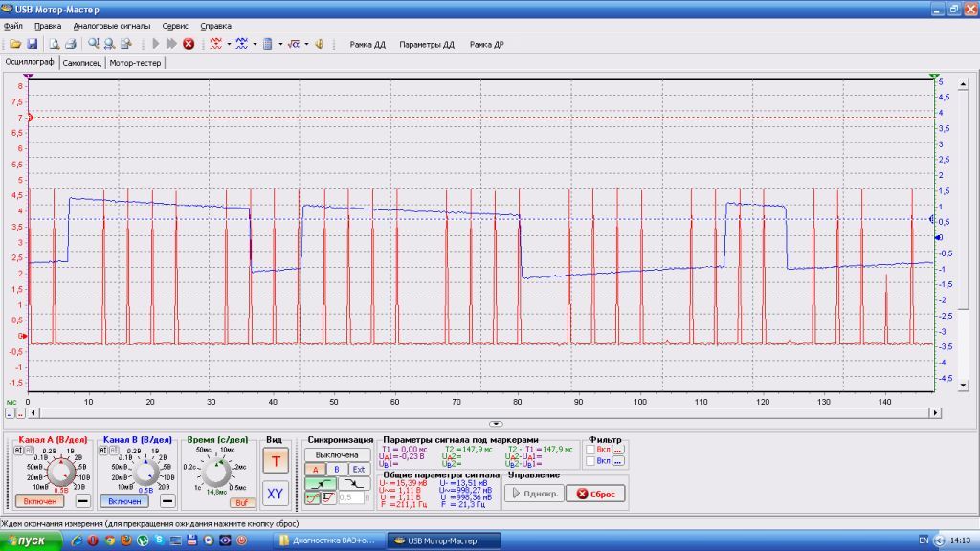Stop measurement with the red X icon
Screen dimensions: 980x551
point(189,44)
